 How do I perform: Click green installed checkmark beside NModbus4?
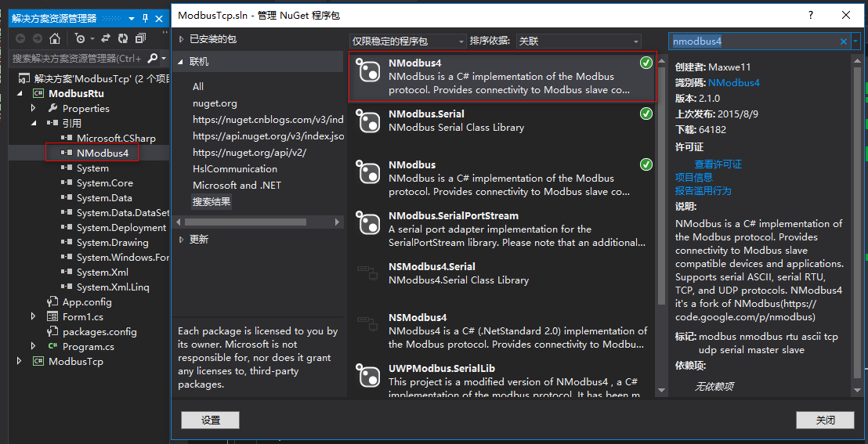(x=646, y=63)
